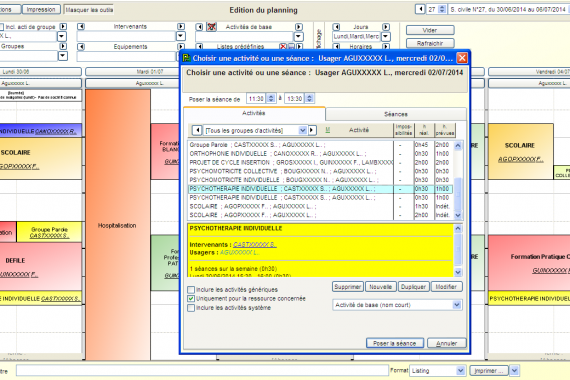Image resolution: width=570 pixels, height=380 pixels.
Task: Click the Modifier button
Action: (x=446, y=287)
